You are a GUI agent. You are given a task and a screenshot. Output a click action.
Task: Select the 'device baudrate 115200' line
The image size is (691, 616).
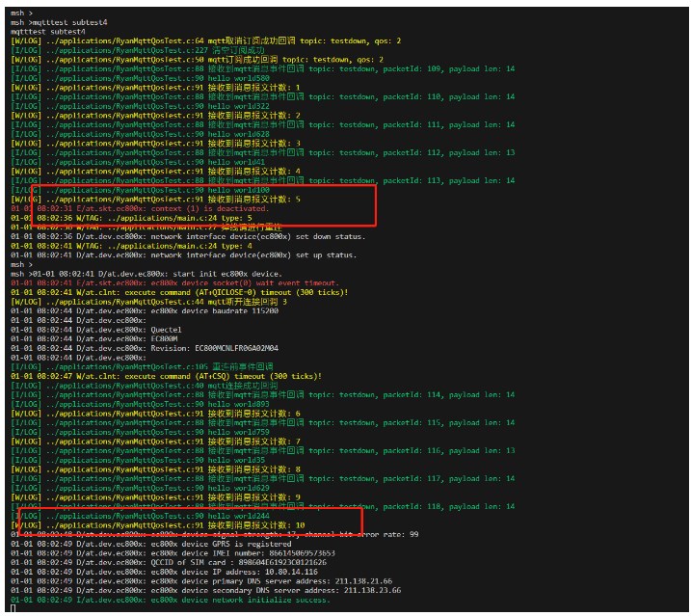tap(145, 310)
